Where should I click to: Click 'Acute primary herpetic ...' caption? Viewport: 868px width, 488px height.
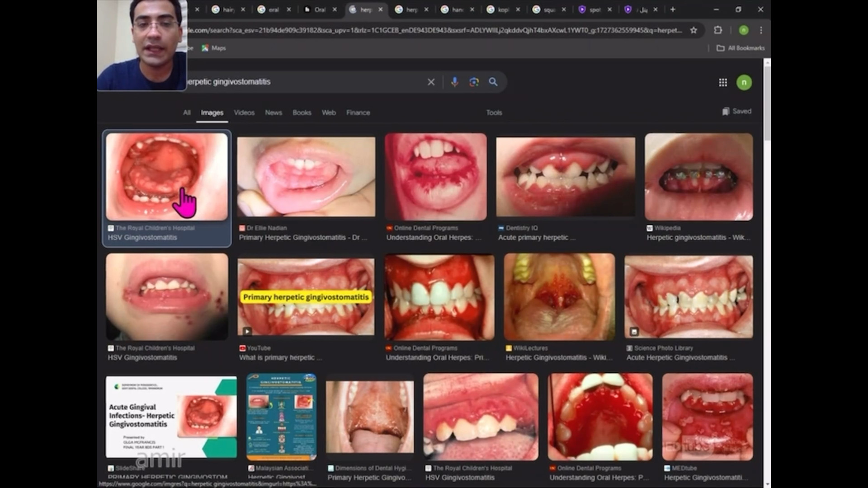coord(537,238)
